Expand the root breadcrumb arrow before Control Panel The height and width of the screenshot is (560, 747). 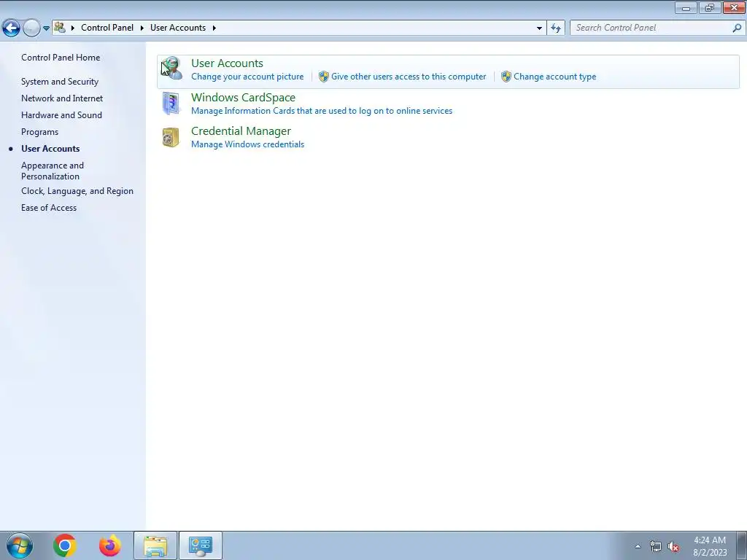click(72, 28)
